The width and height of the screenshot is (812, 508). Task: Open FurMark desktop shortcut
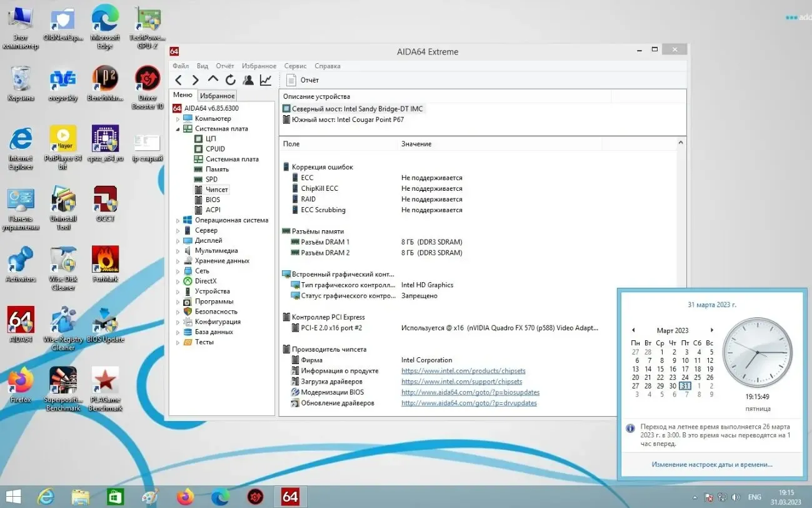coord(105,262)
